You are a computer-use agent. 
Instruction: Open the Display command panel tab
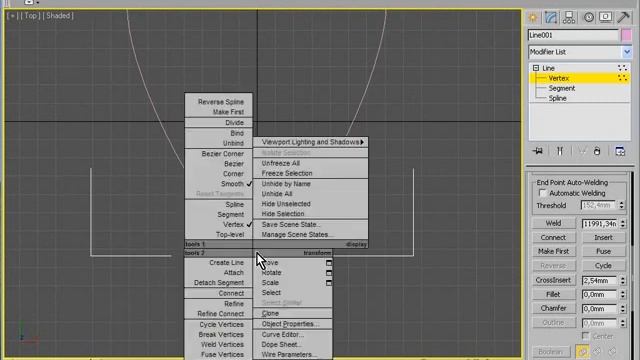[x=606, y=17]
